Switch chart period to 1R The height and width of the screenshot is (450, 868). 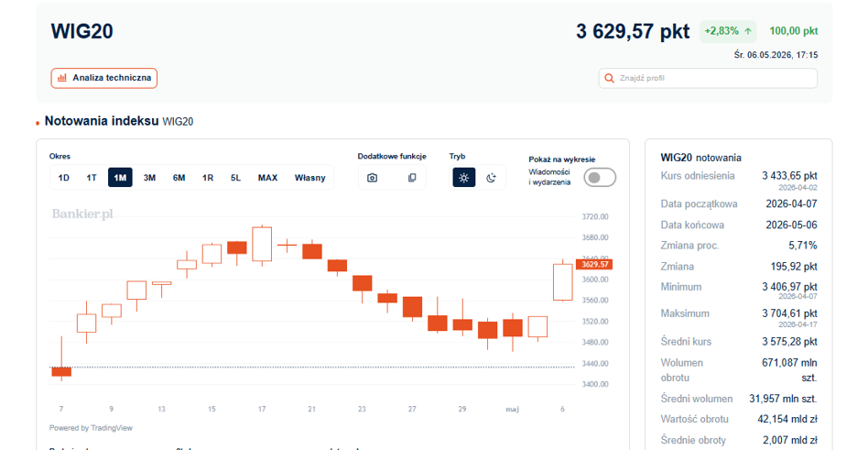pyautogui.click(x=208, y=178)
